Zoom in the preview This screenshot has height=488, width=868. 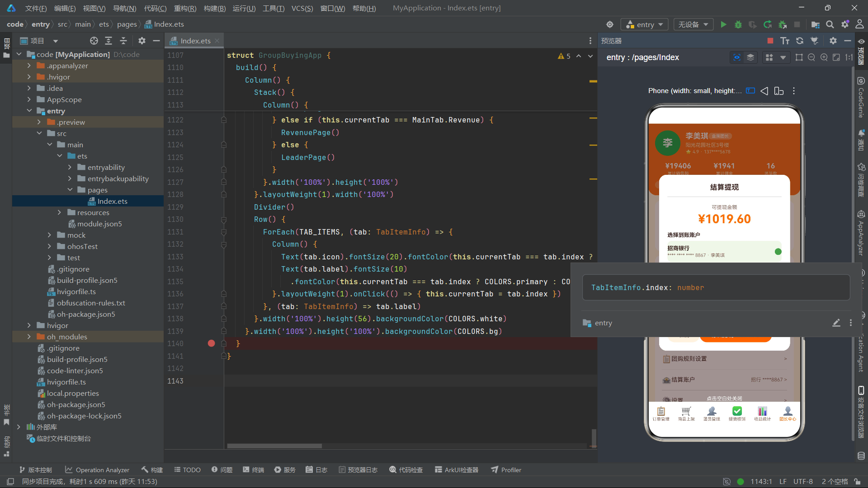pos(824,57)
